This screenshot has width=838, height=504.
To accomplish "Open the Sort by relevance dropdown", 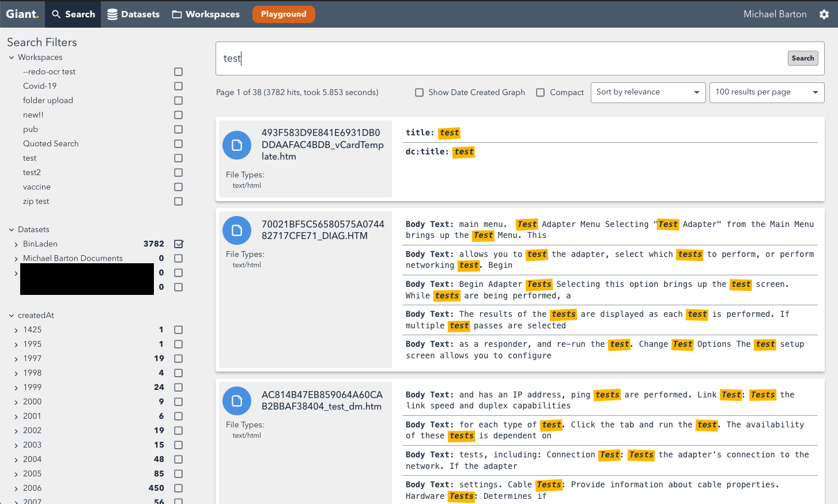I will point(648,92).
